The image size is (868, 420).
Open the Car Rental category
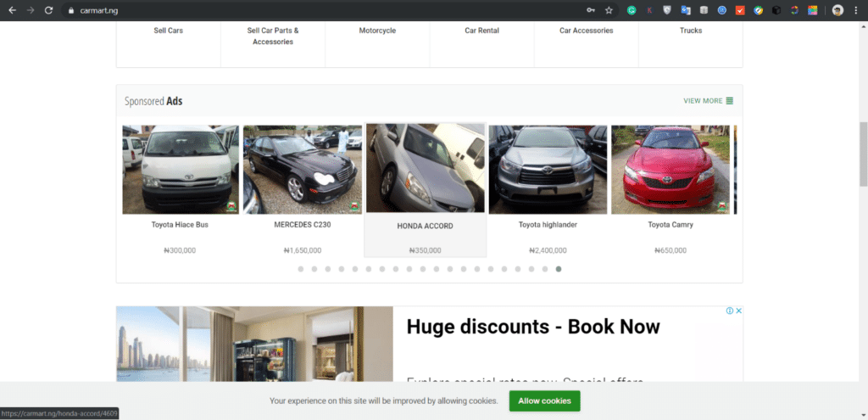481,31
